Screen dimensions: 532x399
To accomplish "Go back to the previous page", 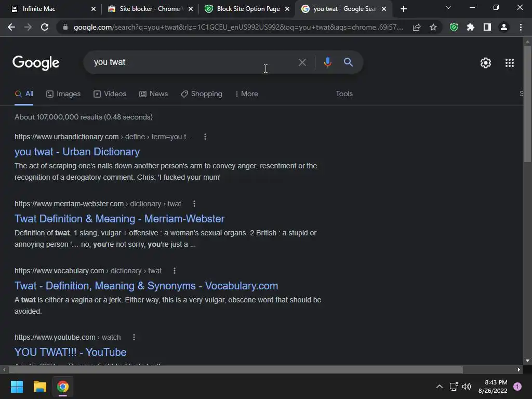I will click(x=11, y=27).
